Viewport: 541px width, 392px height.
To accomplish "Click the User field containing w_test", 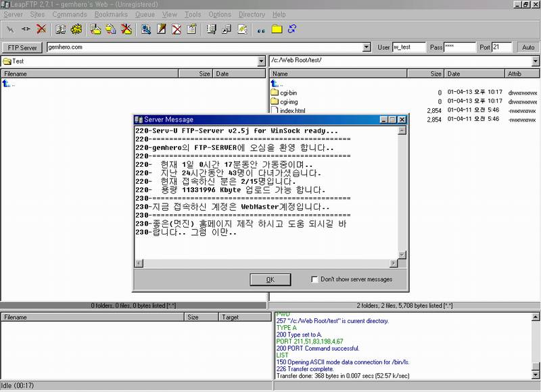I will pyautogui.click(x=409, y=47).
